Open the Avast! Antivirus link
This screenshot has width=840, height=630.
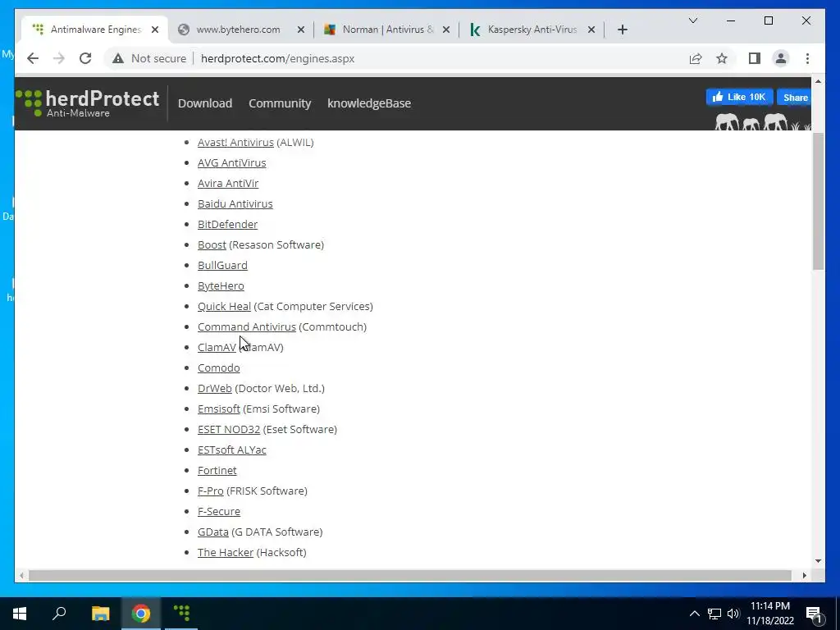pyautogui.click(x=235, y=143)
